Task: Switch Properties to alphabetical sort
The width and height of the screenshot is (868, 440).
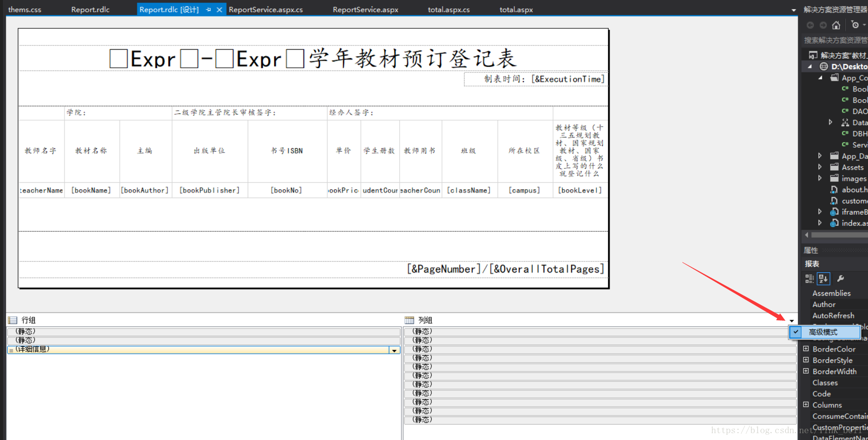Action: point(824,279)
